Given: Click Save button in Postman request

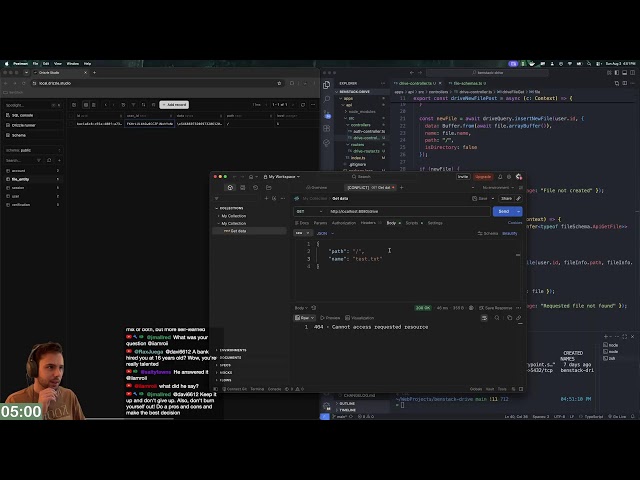Looking at the screenshot, I should tap(480, 198).
